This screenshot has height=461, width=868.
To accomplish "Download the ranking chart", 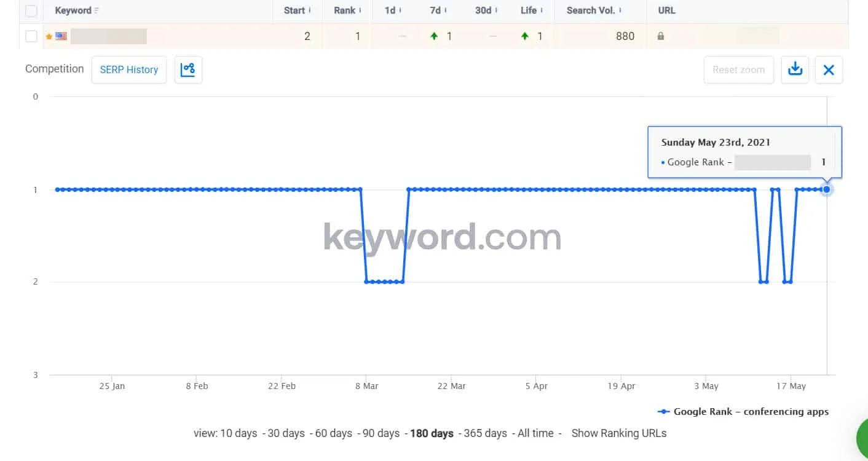I will pyautogui.click(x=795, y=69).
